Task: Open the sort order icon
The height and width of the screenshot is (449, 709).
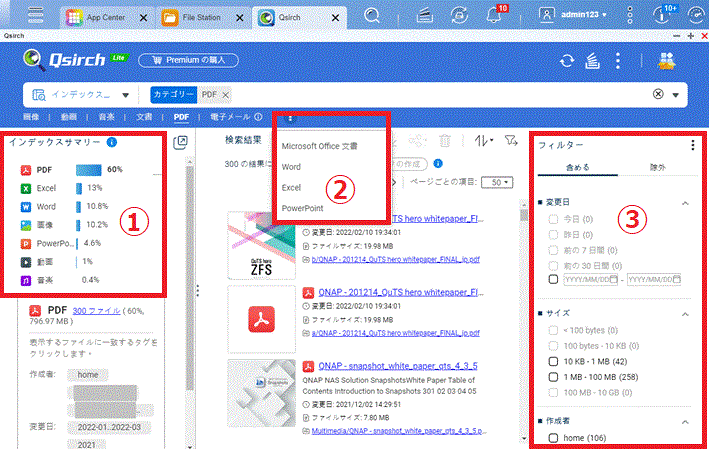Action: pyautogui.click(x=483, y=141)
